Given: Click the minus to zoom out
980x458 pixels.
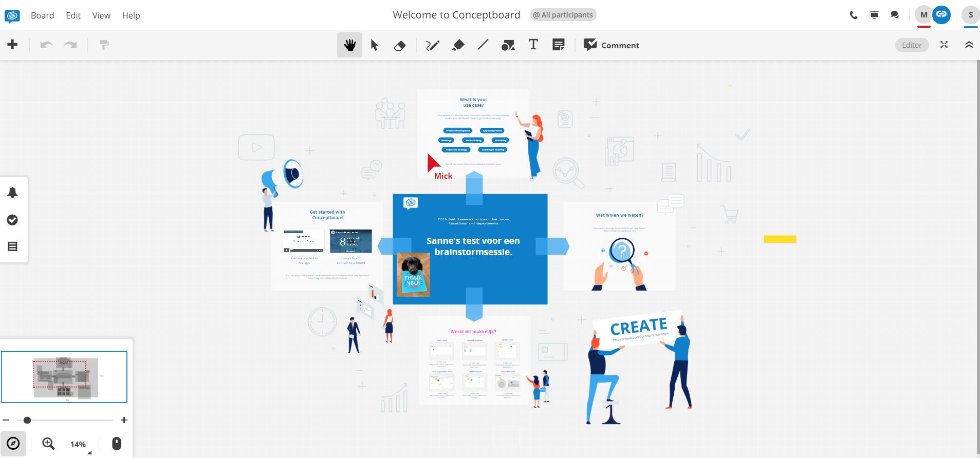Looking at the screenshot, I should pyautogui.click(x=6, y=420).
